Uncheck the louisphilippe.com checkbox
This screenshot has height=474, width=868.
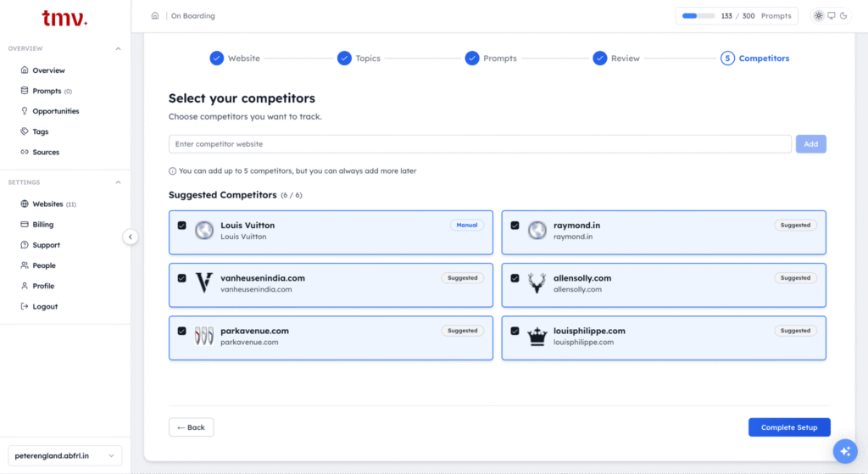(515, 331)
